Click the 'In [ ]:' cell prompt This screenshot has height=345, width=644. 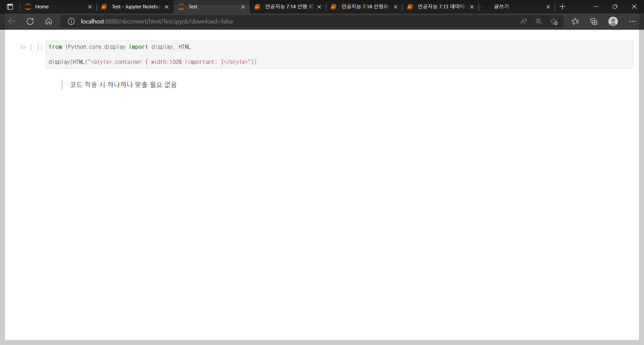31,47
